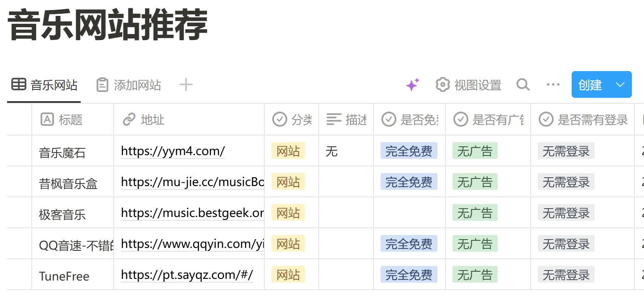
Task: Click the search magnifier icon
Action: tap(523, 85)
